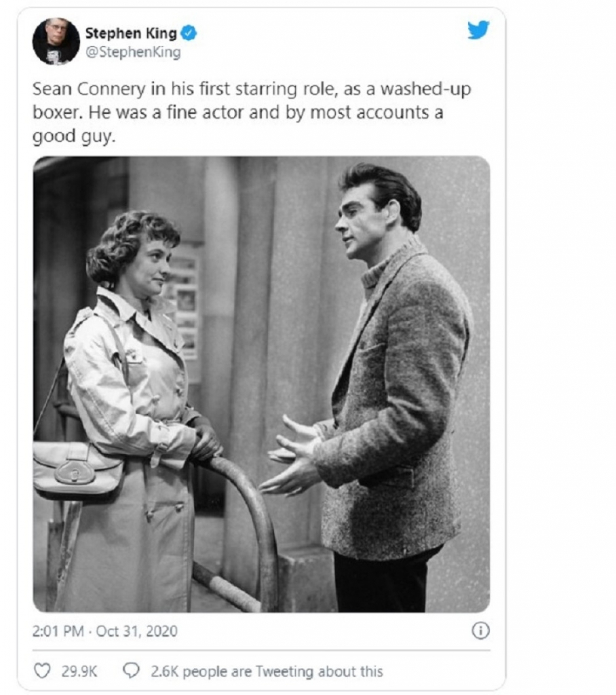Click the woman's handbag in the photo
Viewport: 616px width, 695px height.
77,468
